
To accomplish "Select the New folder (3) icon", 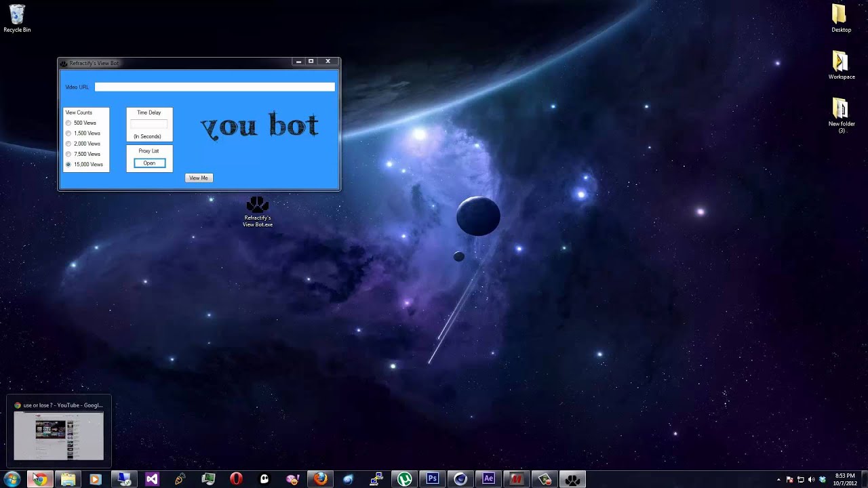I will click(841, 115).
